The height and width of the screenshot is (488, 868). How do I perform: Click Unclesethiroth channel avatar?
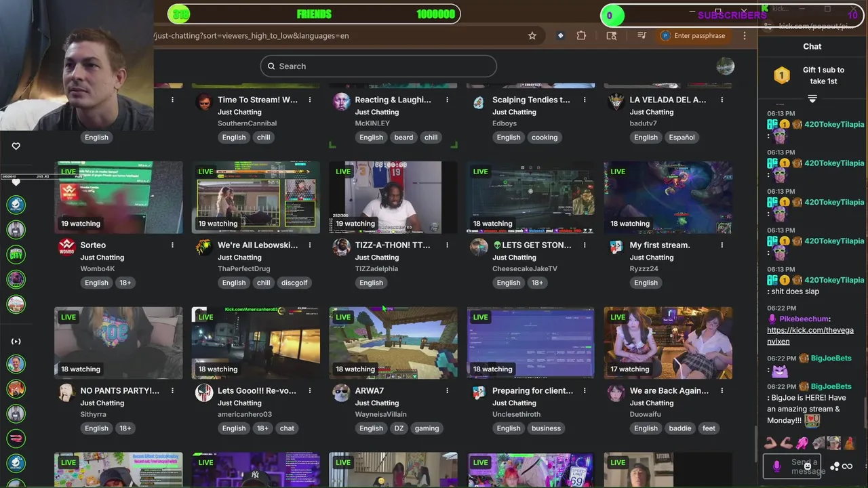479,392
